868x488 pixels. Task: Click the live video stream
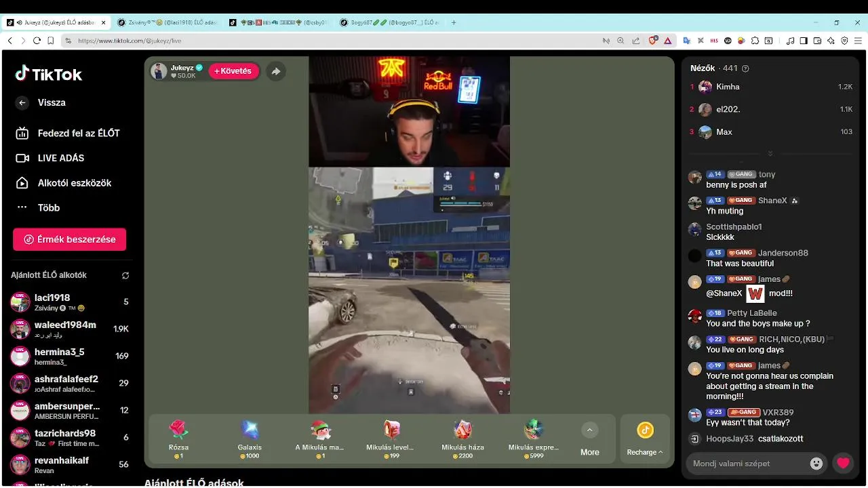(409, 235)
